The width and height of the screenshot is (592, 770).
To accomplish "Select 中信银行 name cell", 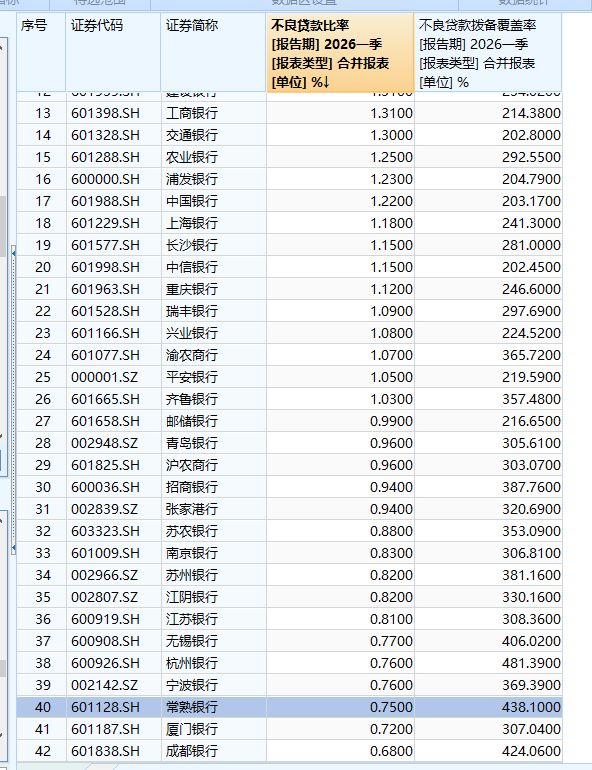I will pyautogui.click(x=214, y=267).
